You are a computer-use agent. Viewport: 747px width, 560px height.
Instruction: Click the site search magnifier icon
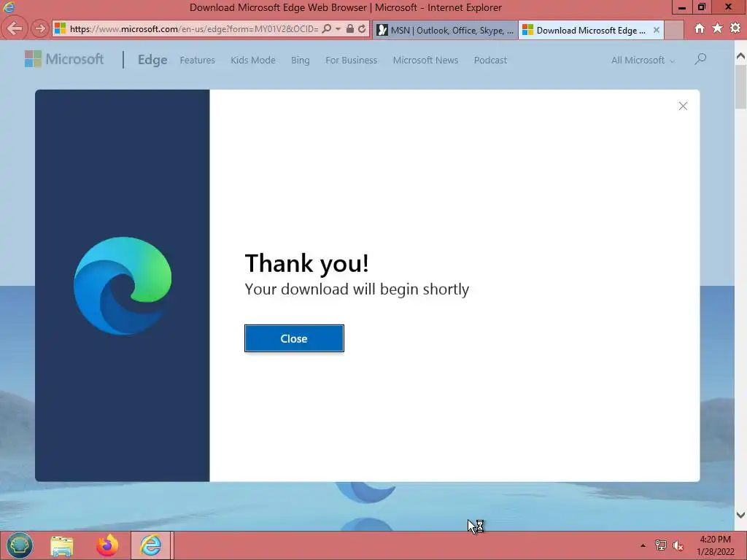[700, 59]
